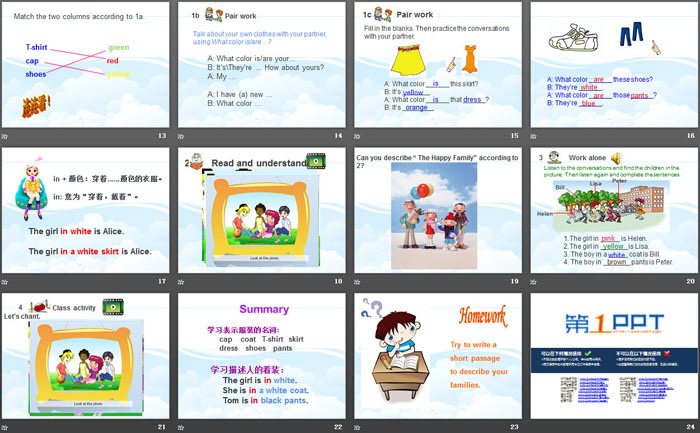Click slide number 23 label
This screenshot has height=433, width=700.
515,427
